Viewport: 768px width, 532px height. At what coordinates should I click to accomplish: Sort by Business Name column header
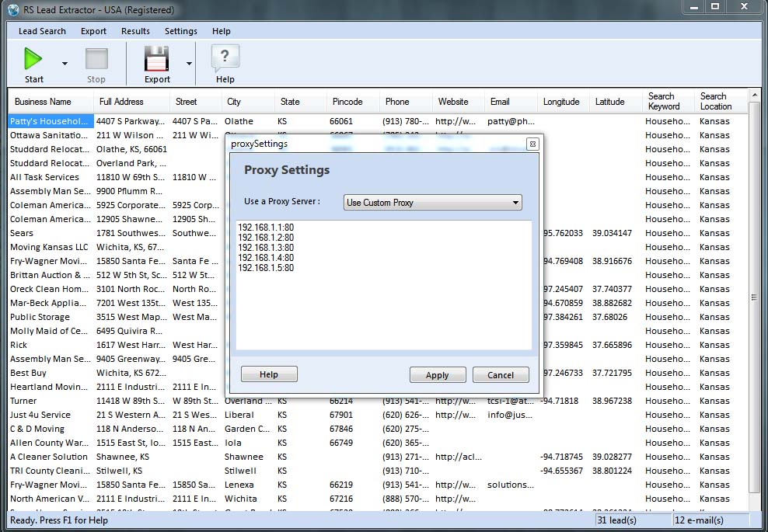[x=43, y=102]
